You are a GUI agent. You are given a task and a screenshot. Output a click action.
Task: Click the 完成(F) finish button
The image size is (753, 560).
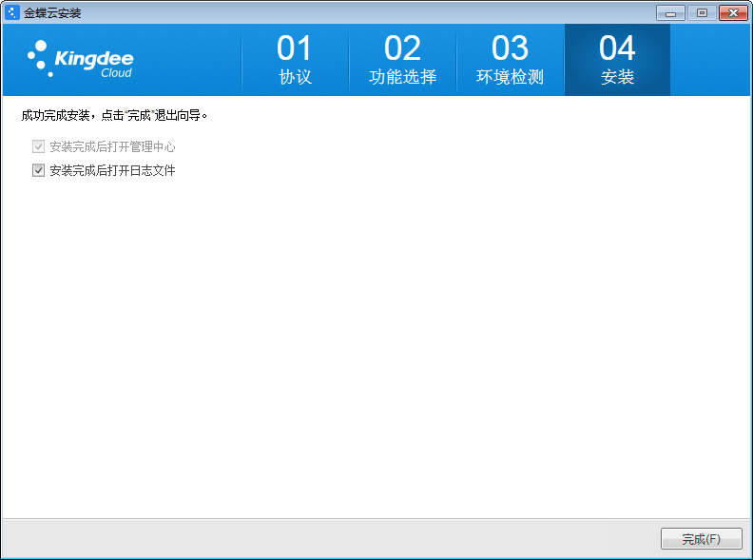point(701,538)
